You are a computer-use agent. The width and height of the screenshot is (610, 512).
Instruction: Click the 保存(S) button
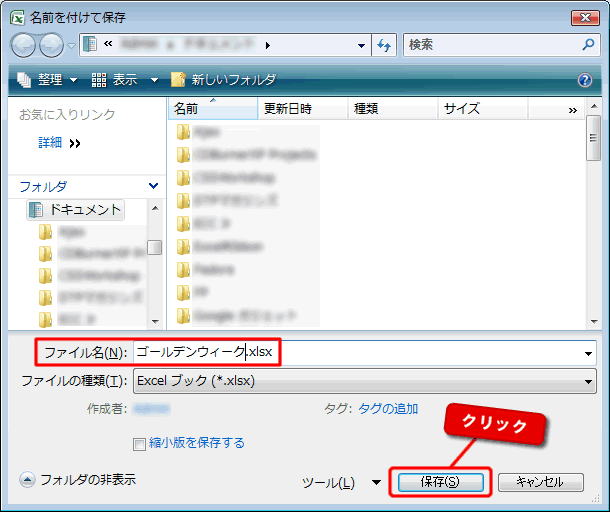click(440, 482)
